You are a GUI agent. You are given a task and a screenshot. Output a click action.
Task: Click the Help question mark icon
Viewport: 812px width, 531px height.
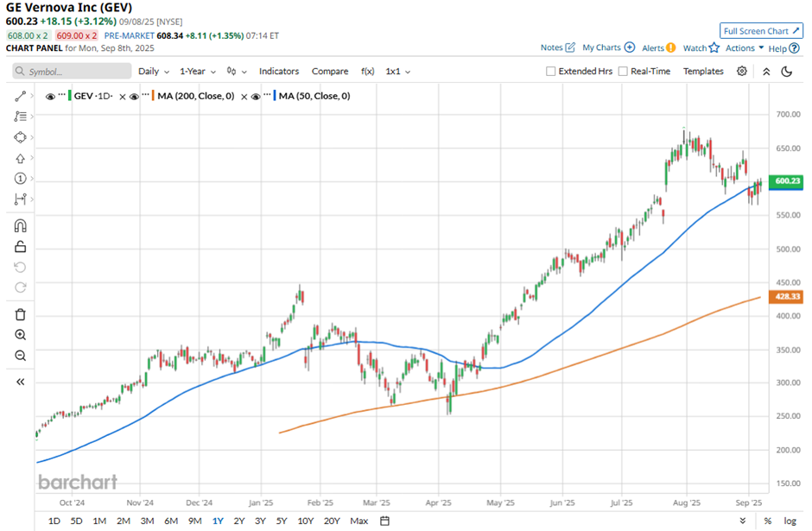tap(795, 48)
